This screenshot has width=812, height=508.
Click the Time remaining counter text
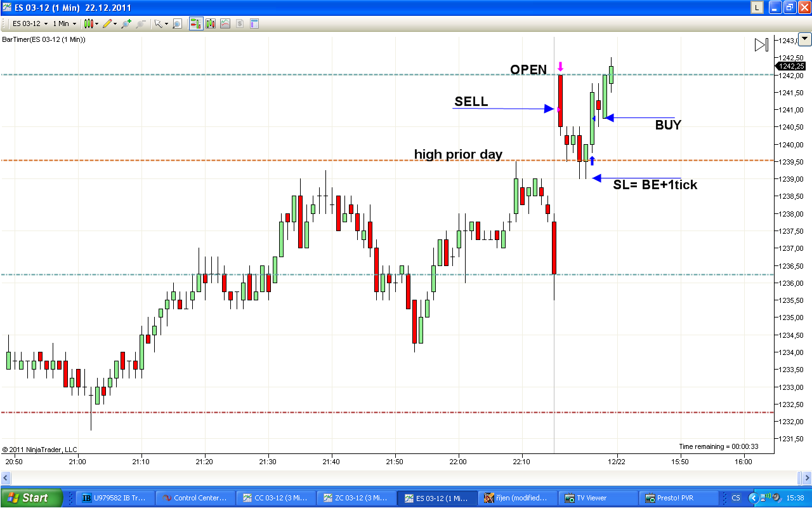point(719,446)
